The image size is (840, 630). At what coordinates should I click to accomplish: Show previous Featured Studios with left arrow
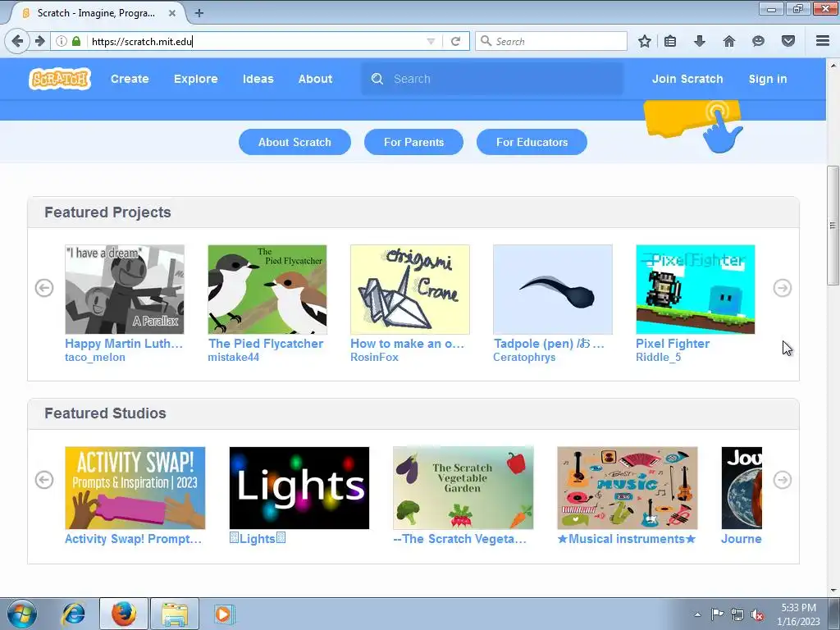pyautogui.click(x=44, y=480)
